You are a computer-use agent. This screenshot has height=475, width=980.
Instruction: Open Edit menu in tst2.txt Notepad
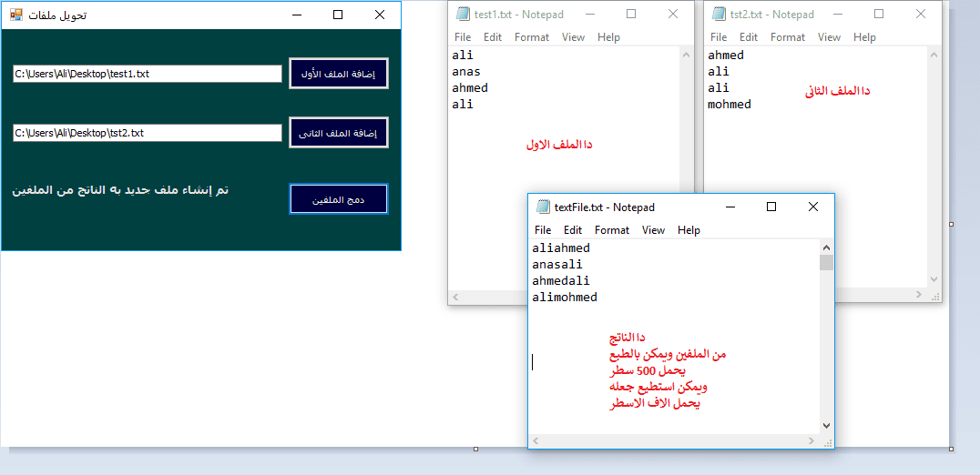(x=749, y=37)
